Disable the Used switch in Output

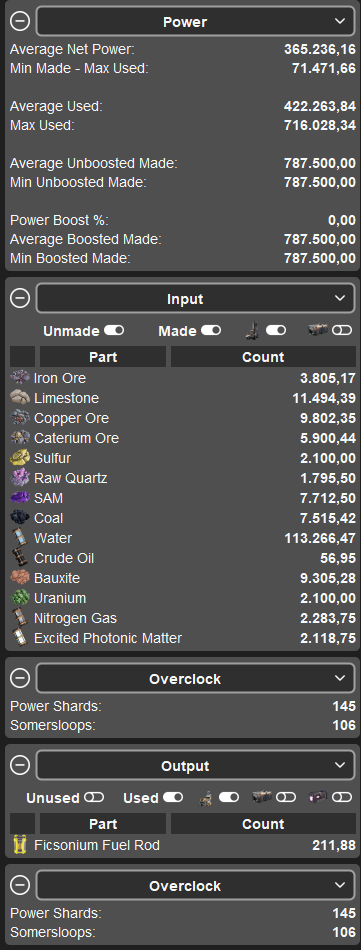pos(173,798)
